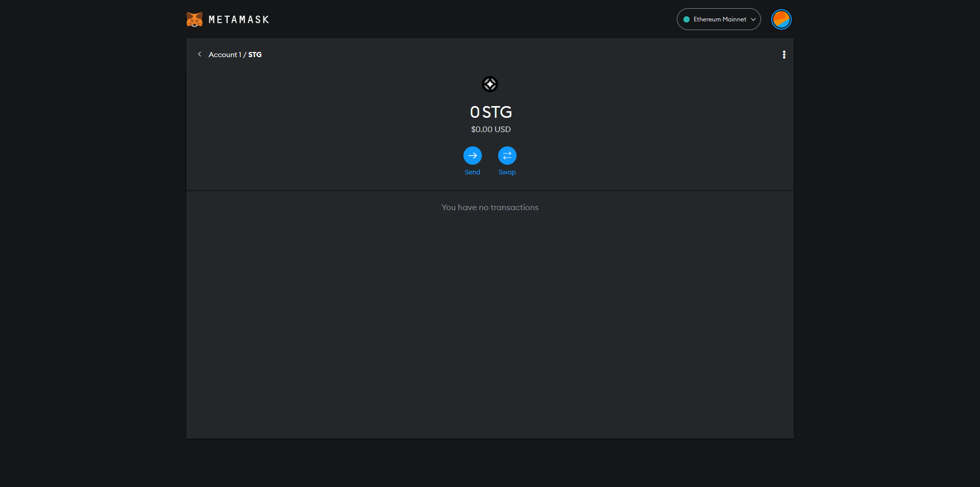Click the Stargate STG token logo
This screenshot has height=487, width=980.
coord(490,84)
